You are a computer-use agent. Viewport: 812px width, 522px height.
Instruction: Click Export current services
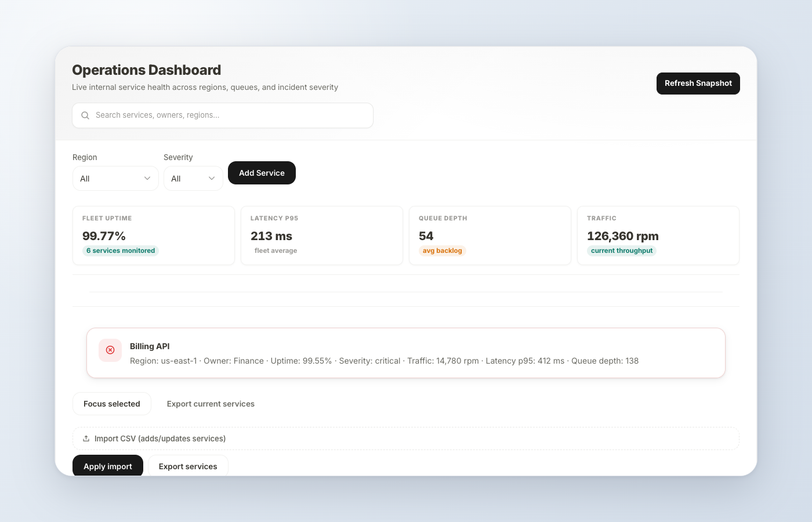pos(211,404)
